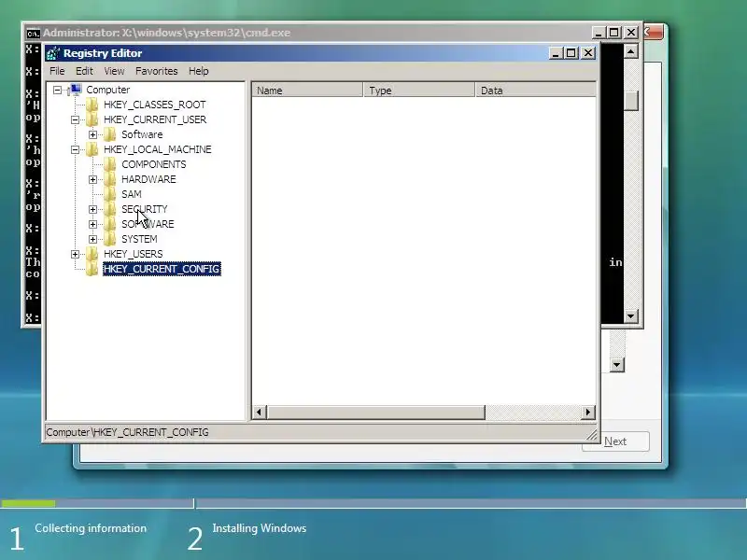Expand the SECURITY key
The height and width of the screenshot is (560, 747).
click(x=92, y=209)
